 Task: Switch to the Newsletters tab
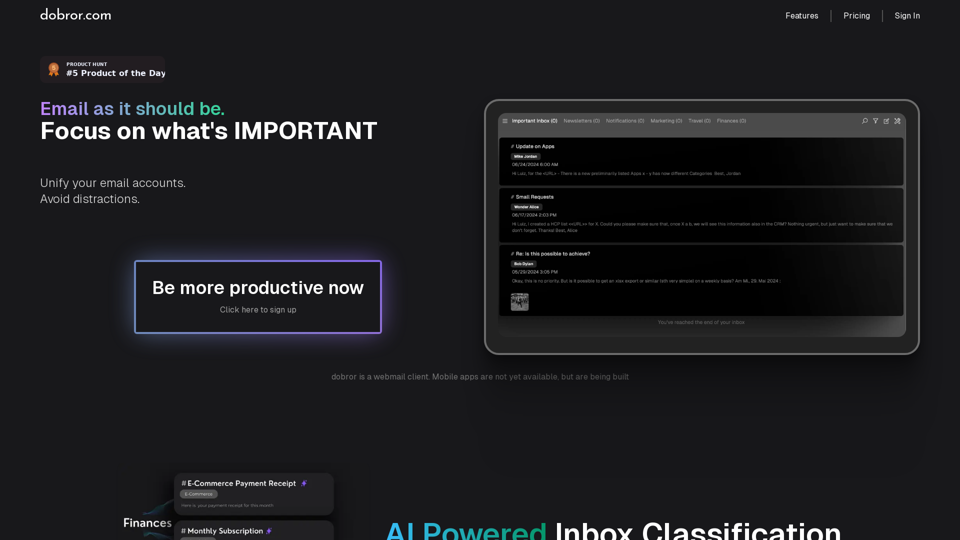tap(582, 121)
